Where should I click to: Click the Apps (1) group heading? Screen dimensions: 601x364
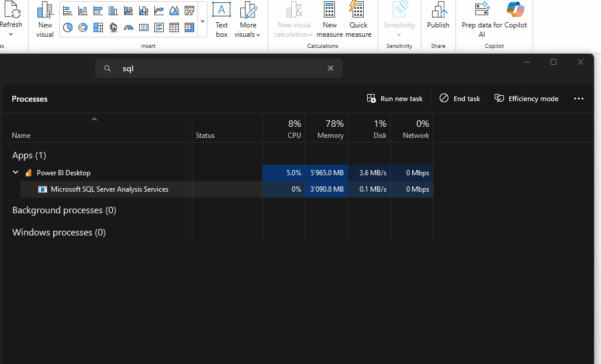coord(29,155)
